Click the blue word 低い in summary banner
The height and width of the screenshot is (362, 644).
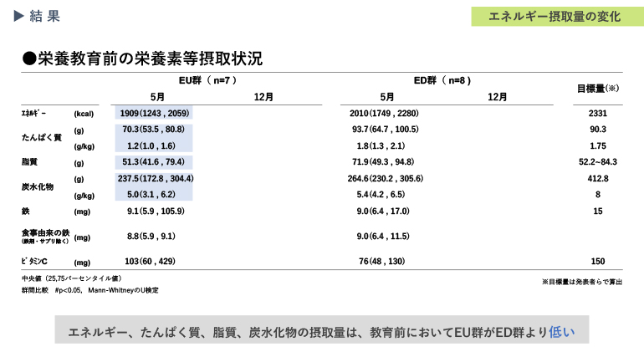tap(562, 331)
